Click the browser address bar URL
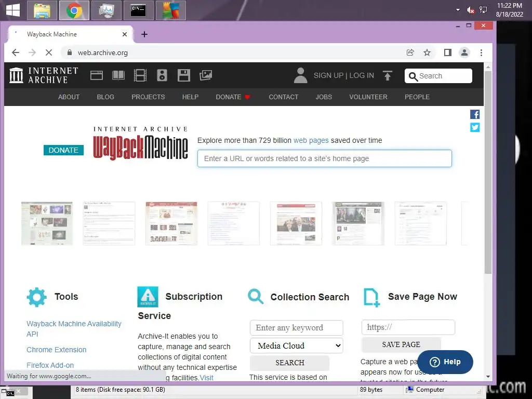Screen dimensions: 532x399 pos(102,52)
